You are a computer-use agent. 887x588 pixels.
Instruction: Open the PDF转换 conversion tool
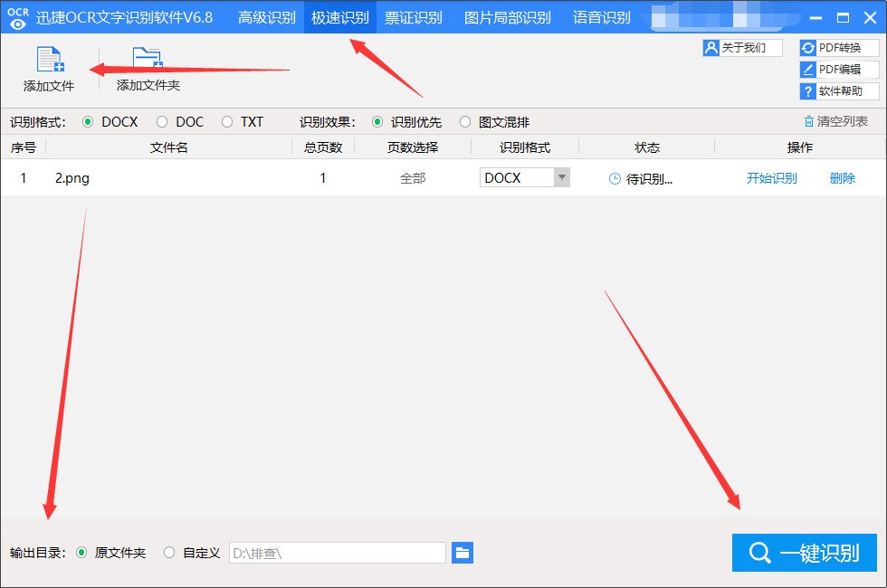click(x=840, y=47)
